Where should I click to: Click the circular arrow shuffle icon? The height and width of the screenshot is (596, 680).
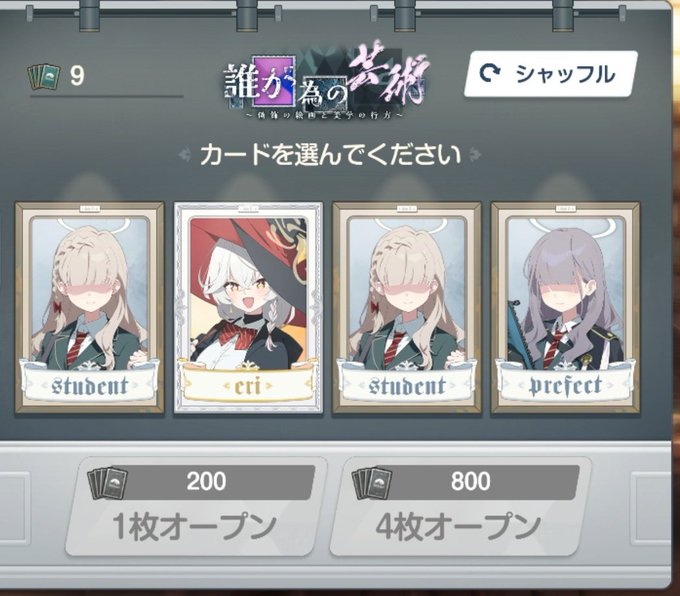[x=490, y=74]
